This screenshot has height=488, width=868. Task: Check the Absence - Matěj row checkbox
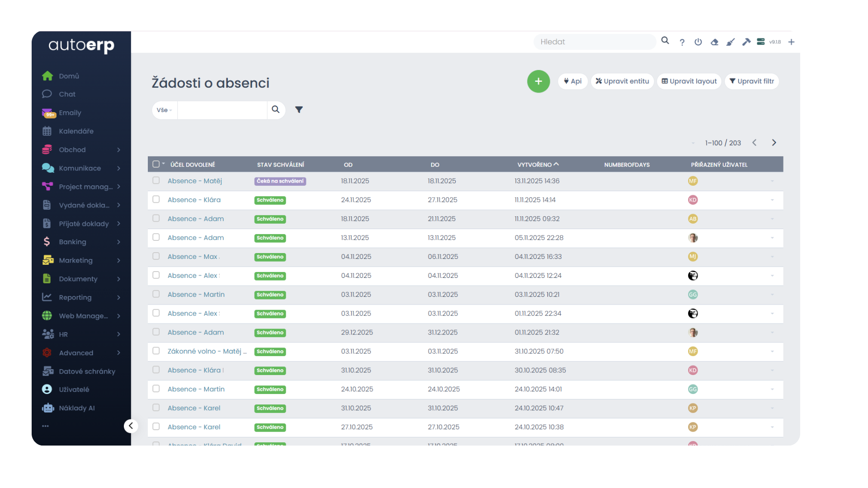pyautogui.click(x=156, y=181)
